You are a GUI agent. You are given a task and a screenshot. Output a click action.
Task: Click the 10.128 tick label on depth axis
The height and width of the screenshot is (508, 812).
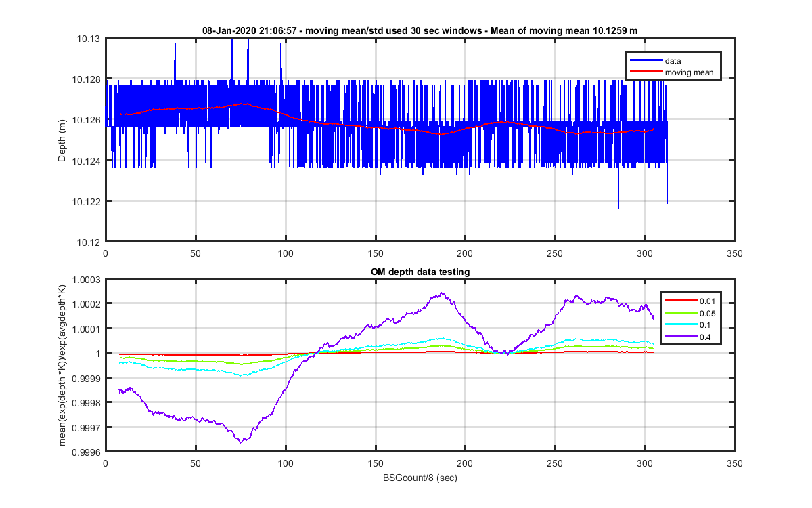87,79
